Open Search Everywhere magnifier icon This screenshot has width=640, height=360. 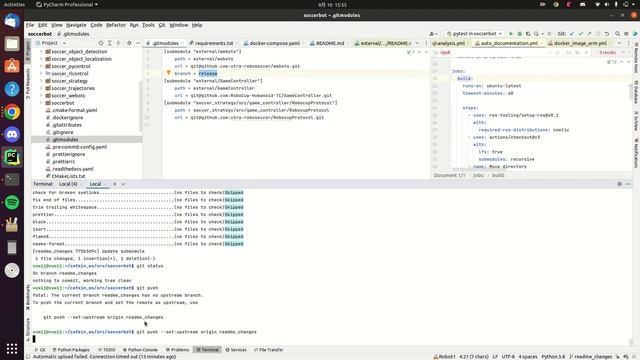coord(617,34)
